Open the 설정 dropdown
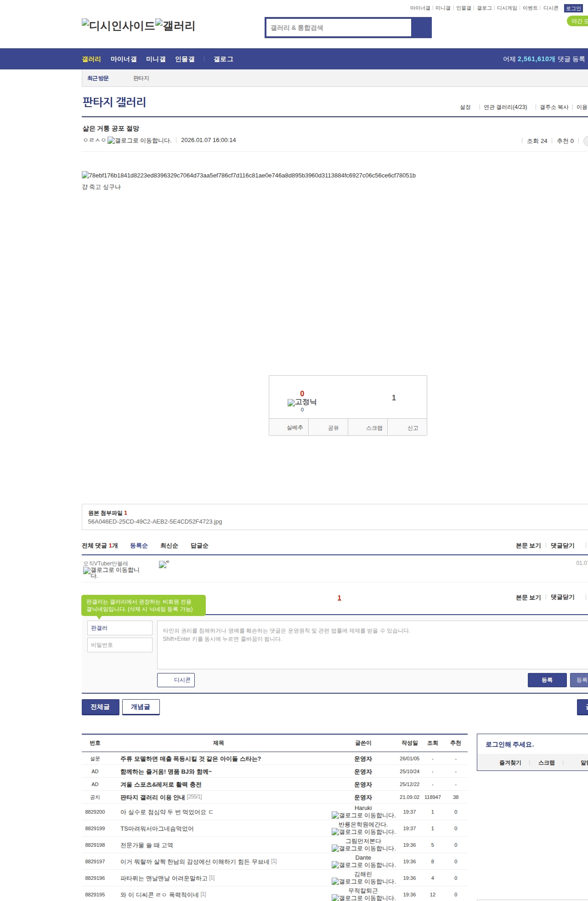Screen dimensions: 588x901 (465, 107)
